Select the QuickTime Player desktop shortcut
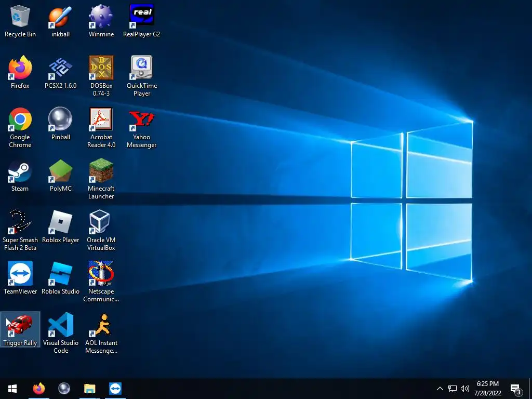This screenshot has height=399, width=532. [x=141, y=76]
